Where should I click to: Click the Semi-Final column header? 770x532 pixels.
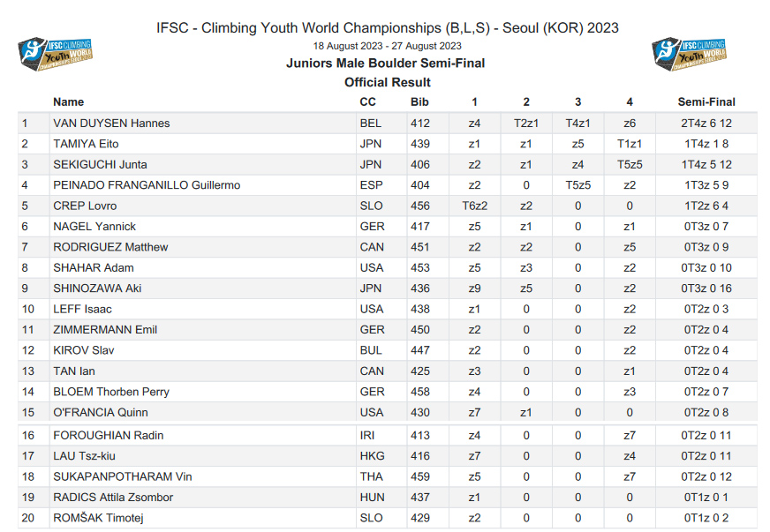(x=706, y=102)
